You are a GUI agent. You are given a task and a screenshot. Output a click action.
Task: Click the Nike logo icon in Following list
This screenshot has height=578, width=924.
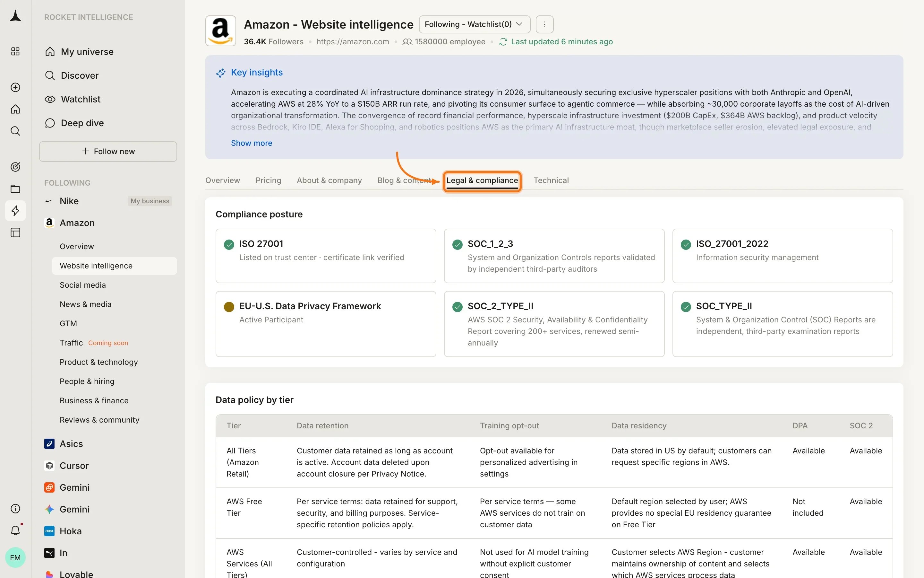(x=49, y=201)
